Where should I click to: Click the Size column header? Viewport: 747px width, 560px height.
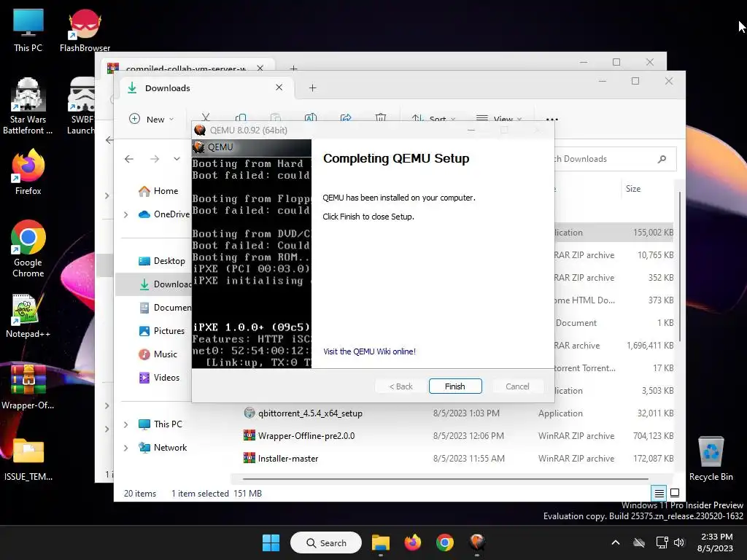tap(633, 189)
